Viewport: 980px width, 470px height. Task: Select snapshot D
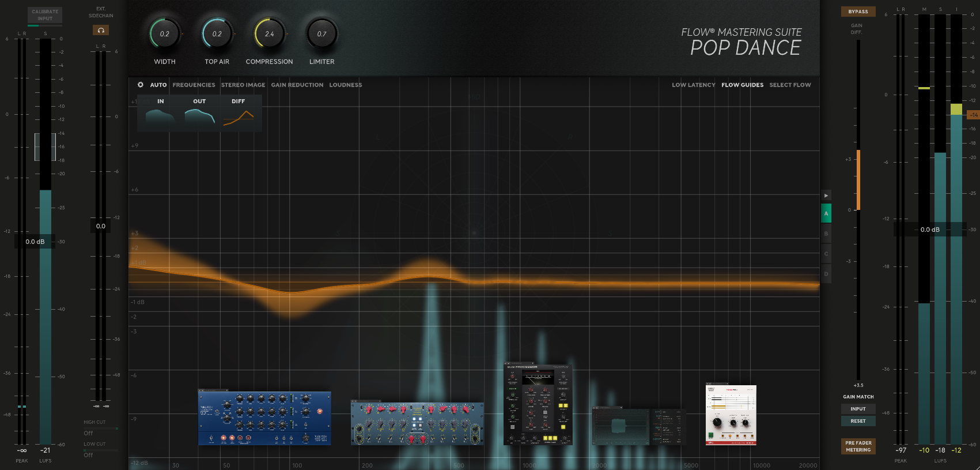tap(826, 274)
